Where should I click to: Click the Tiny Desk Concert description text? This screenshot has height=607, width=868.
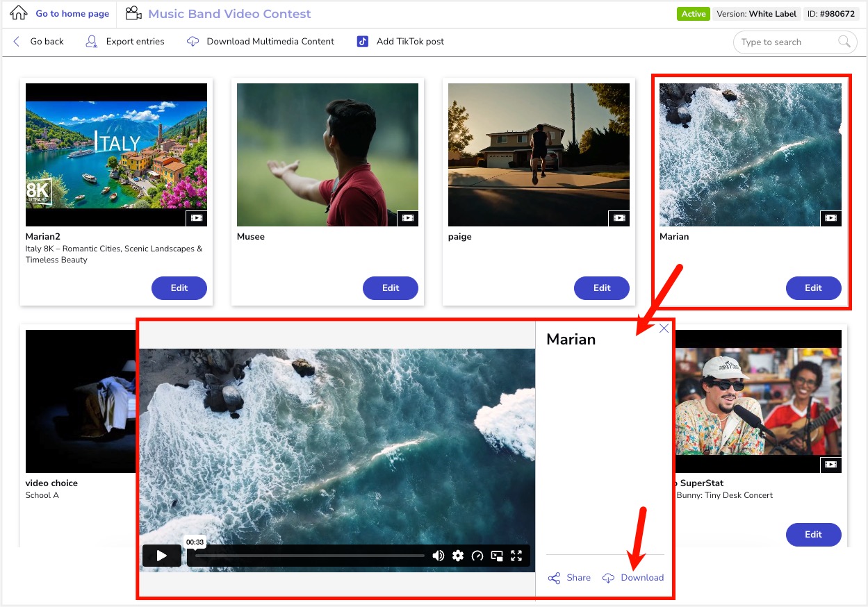tap(725, 495)
